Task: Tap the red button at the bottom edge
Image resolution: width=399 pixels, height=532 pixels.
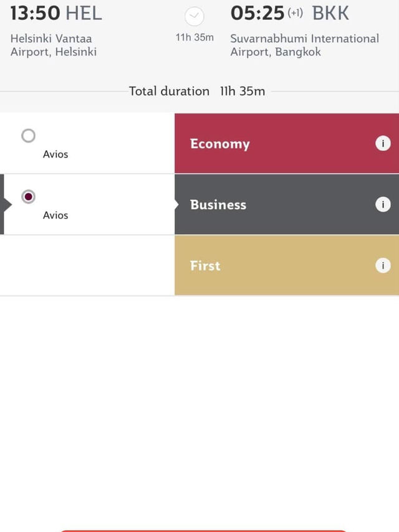Action: [204, 531]
